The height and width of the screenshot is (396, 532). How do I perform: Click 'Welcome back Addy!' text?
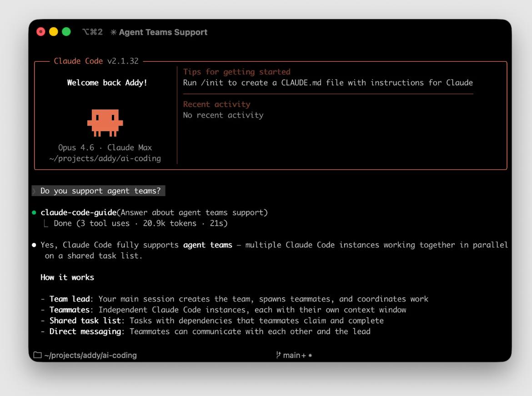[x=107, y=83]
